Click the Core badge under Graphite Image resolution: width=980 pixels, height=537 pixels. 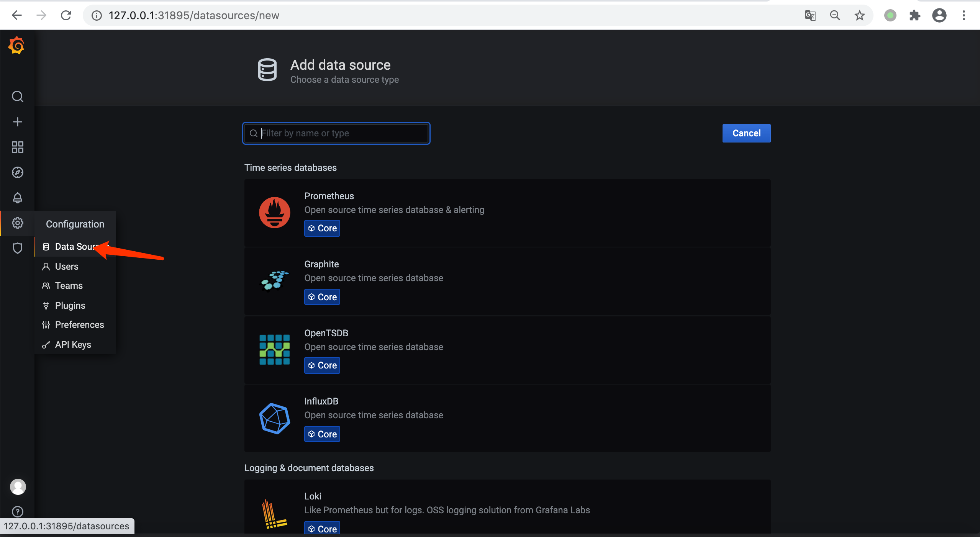(322, 297)
